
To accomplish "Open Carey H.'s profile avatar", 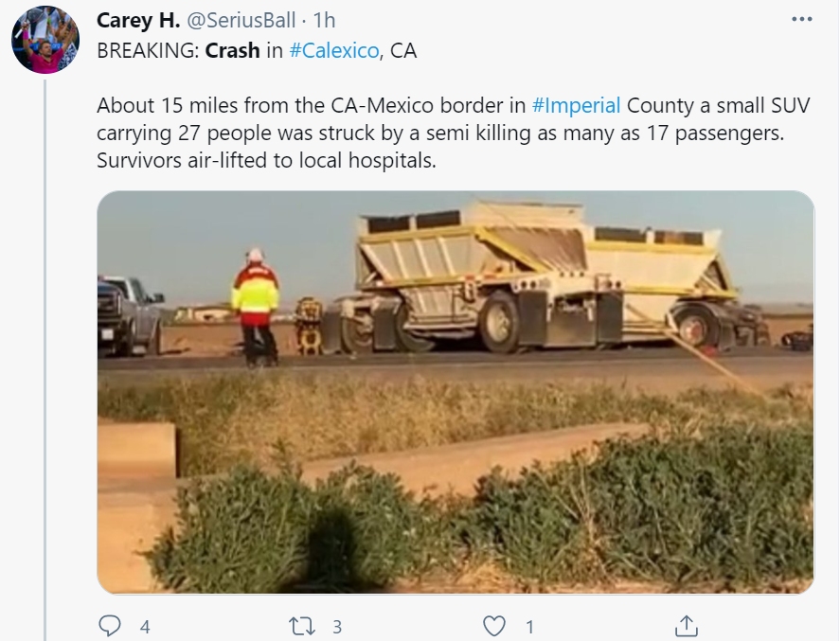I will [x=45, y=40].
